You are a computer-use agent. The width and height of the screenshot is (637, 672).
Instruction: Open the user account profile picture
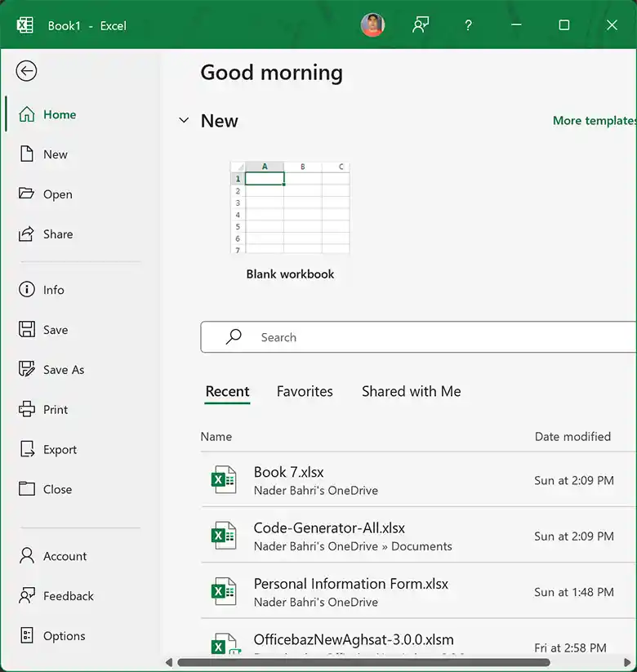pyautogui.click(x=372, y=24)
